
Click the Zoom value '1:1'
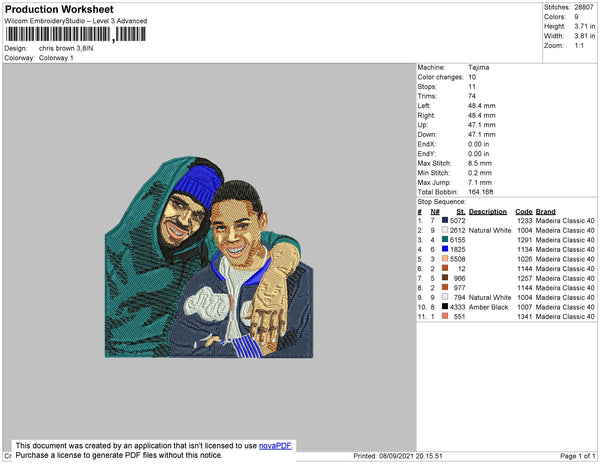pos(579,46)
